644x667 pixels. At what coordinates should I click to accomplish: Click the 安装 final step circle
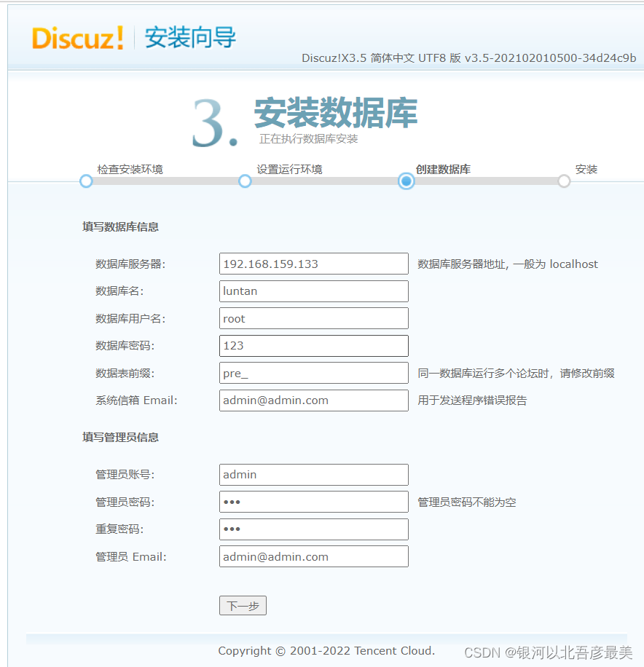(564, 181)
